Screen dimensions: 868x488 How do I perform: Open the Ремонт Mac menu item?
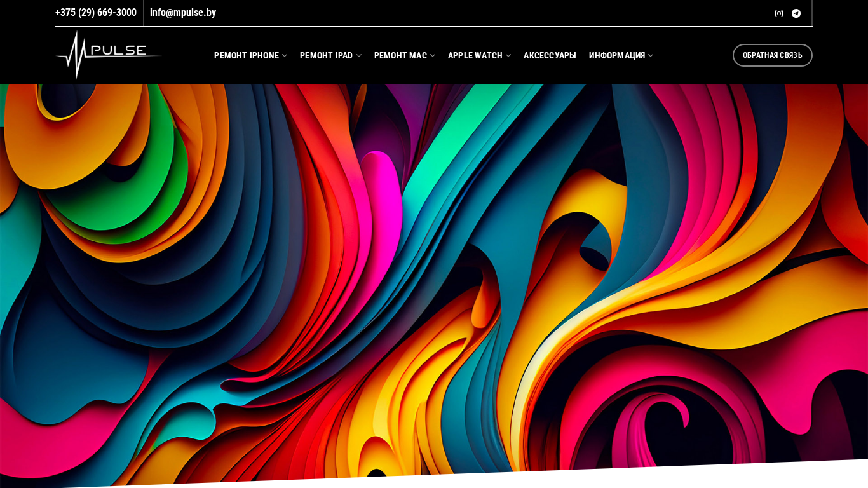(400, 56)
